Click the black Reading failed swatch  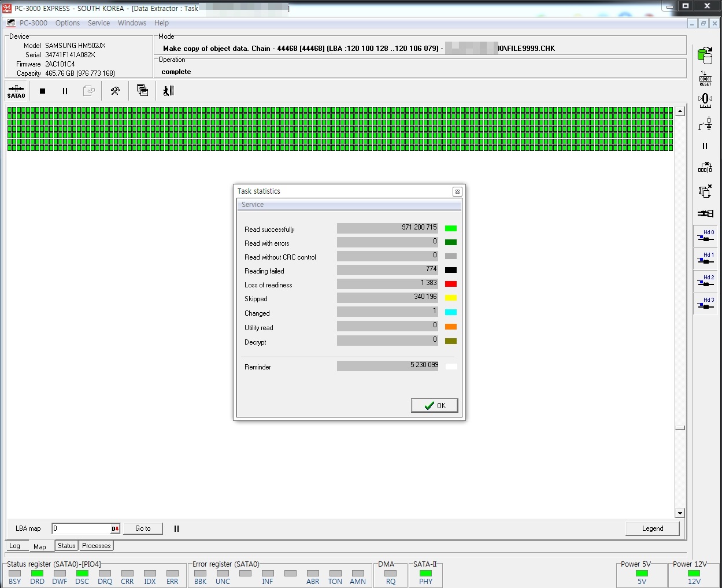tap(451, 270)
